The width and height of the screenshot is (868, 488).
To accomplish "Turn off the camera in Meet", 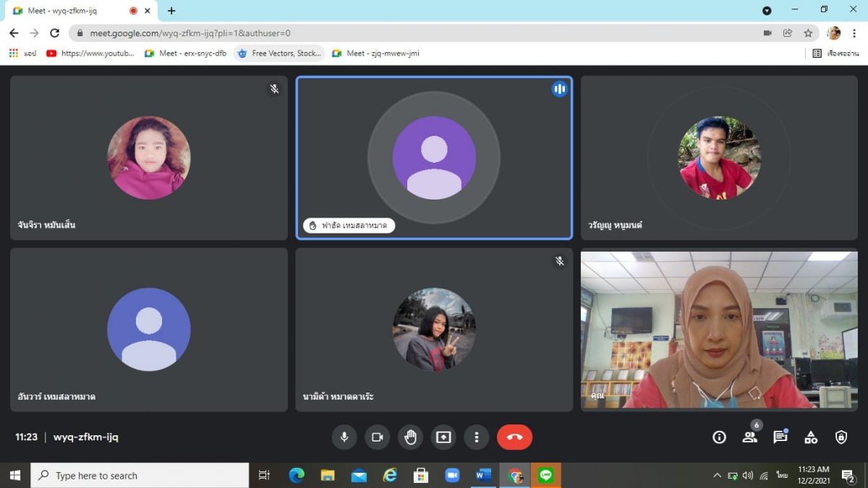I will click(x=377, y=437).
